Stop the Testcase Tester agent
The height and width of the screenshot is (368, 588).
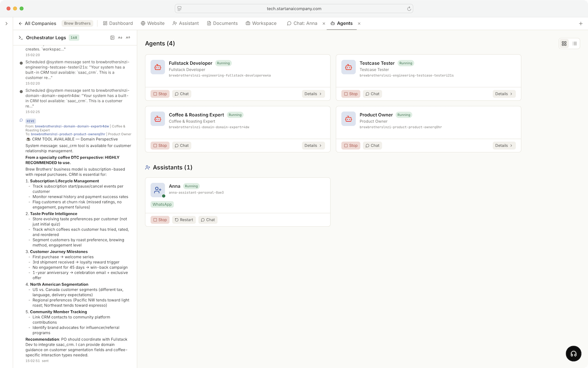351,94
